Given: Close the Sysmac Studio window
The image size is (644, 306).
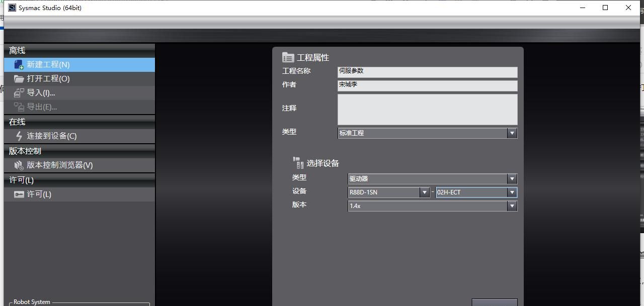Looking at the screenshot, I should (628, 8).
